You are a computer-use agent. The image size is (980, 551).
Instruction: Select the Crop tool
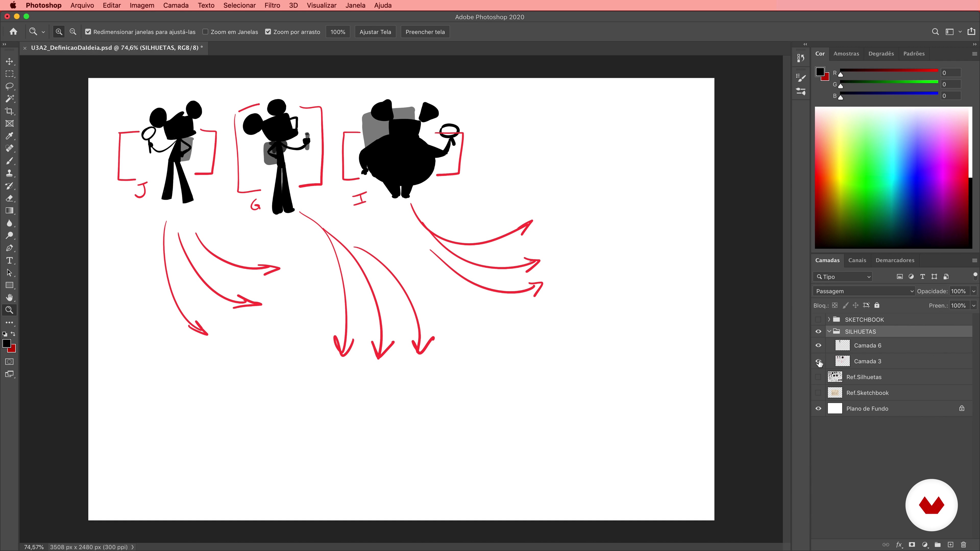click(x=9, y=111)
